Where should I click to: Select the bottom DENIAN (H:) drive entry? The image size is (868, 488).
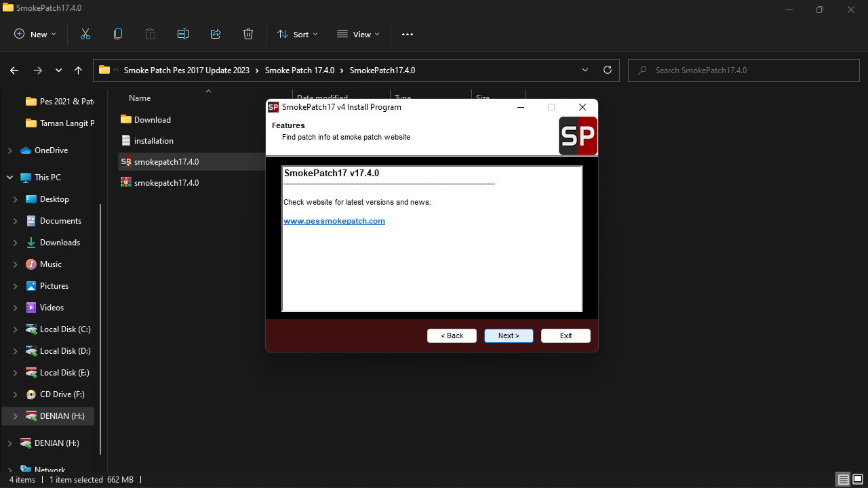coord(49,443)
